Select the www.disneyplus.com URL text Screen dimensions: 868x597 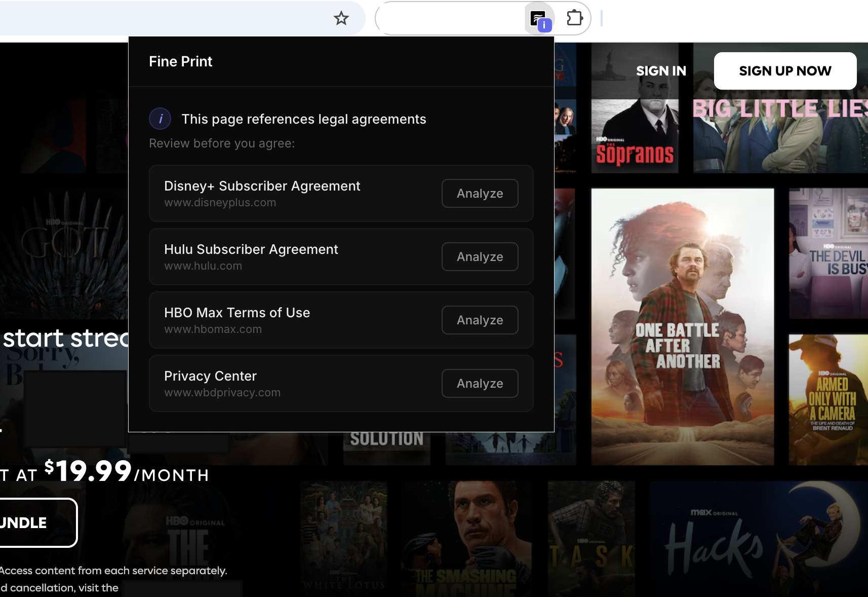tap(220, 203)
